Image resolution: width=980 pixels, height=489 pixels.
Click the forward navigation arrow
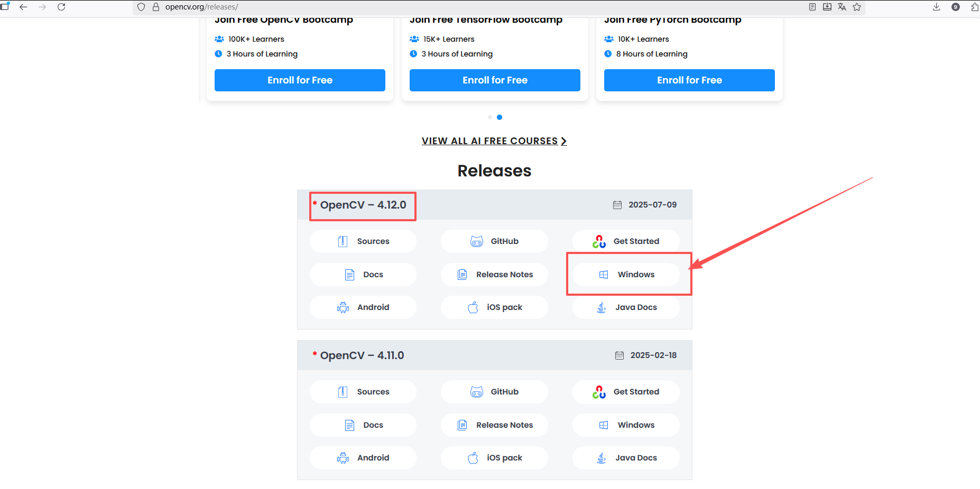point(42,7)
